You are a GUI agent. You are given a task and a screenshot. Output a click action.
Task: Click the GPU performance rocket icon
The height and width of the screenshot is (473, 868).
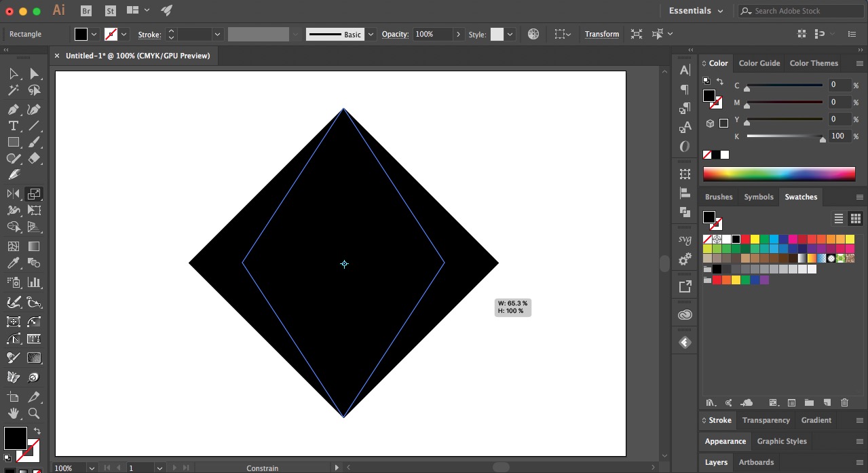click(167, 10)
